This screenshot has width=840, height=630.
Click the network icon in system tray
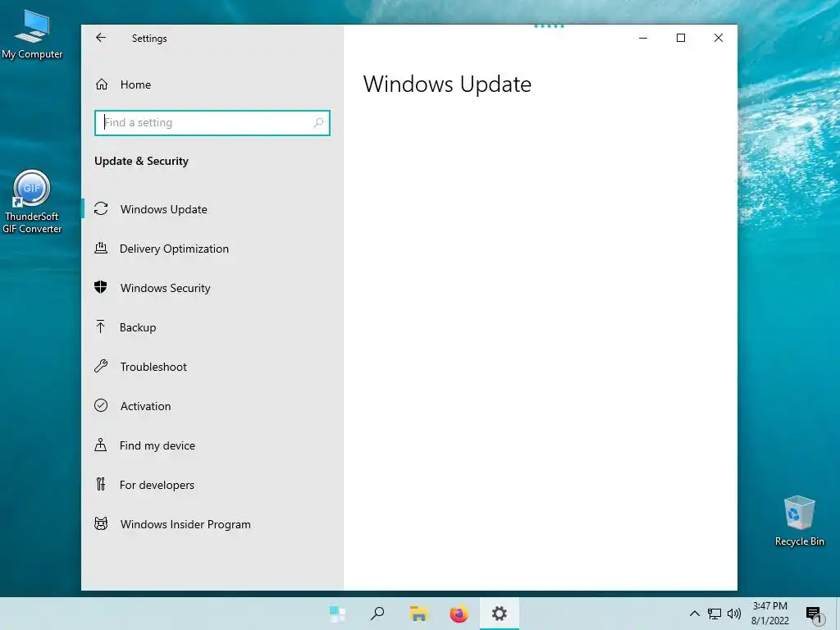tap(714, 614)
